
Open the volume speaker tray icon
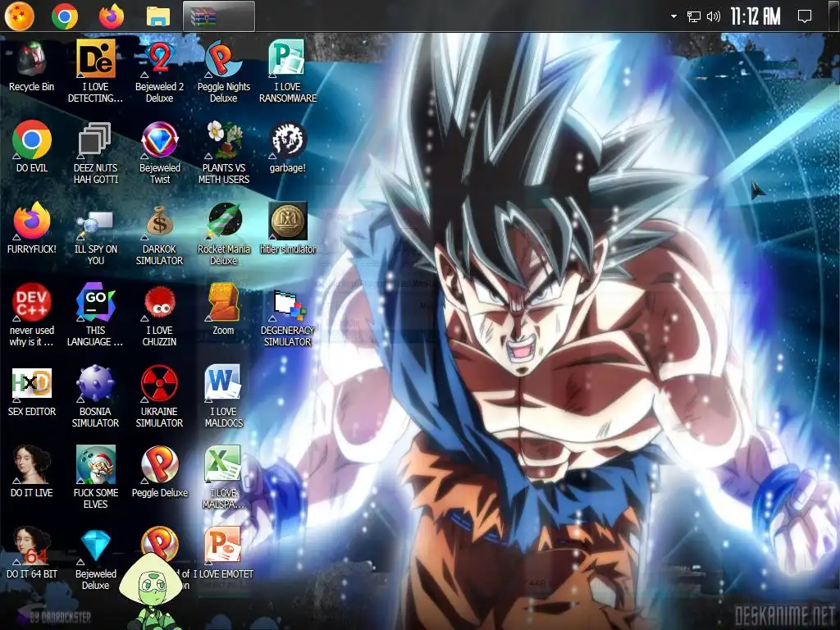click(713, 16)
